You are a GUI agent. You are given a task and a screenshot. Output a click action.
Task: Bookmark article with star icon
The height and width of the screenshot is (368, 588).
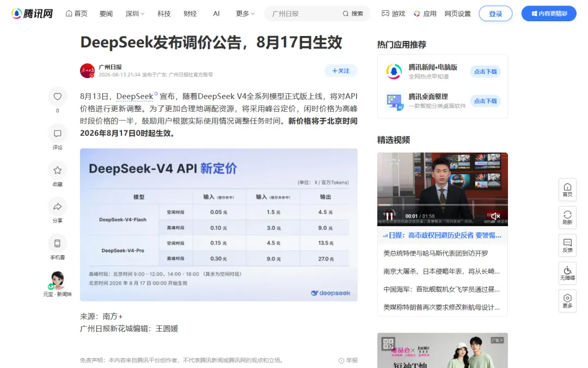(x=57, y=170)
